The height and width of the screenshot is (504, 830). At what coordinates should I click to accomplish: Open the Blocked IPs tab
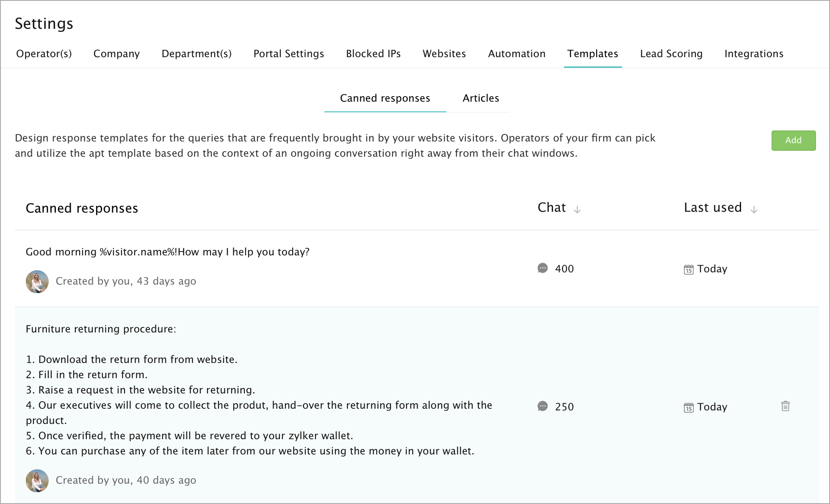tap(373, 54)
